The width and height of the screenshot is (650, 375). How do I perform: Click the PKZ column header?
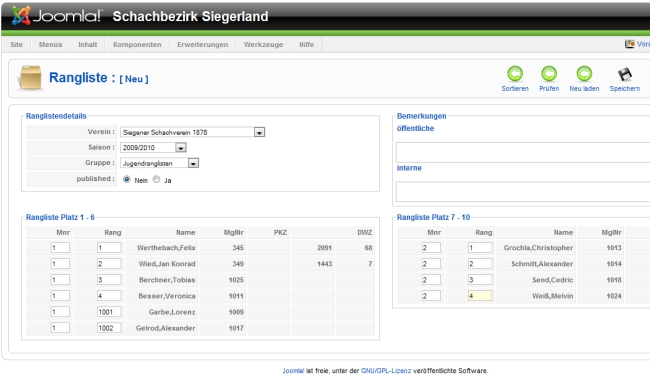click(280, 232)
